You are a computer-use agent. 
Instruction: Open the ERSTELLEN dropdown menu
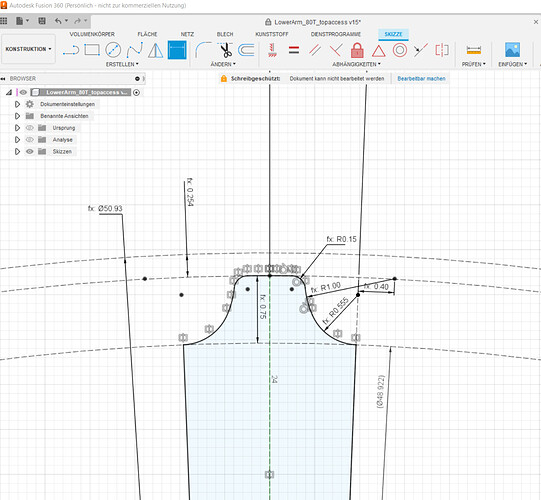pyautogui.click(x=122, y=64)
